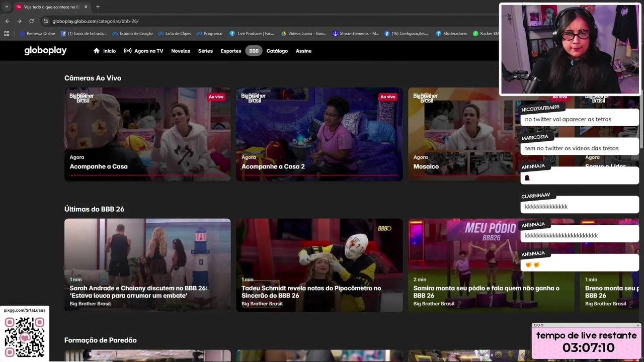
Task: Open the (16) Configurações bookmark
Action: (407, 34)
